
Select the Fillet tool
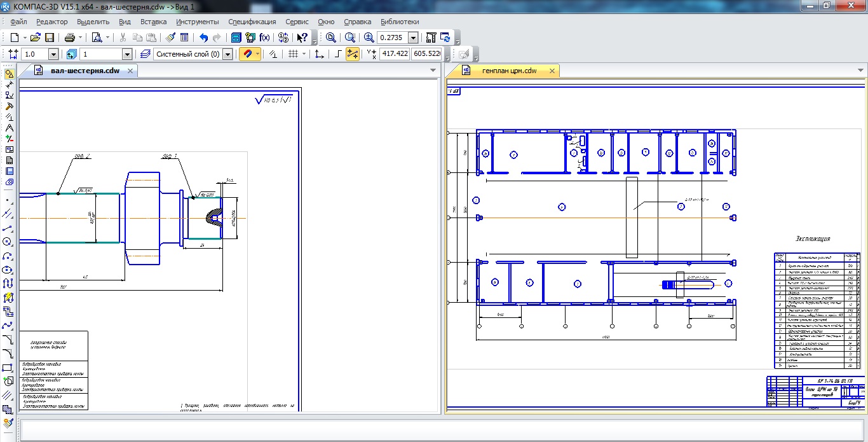click(x=8, y=354)
